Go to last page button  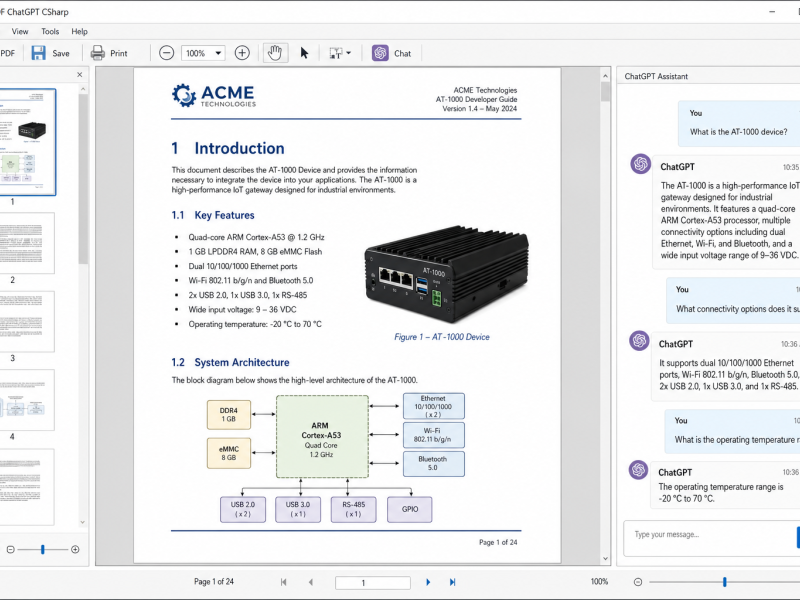453,582
